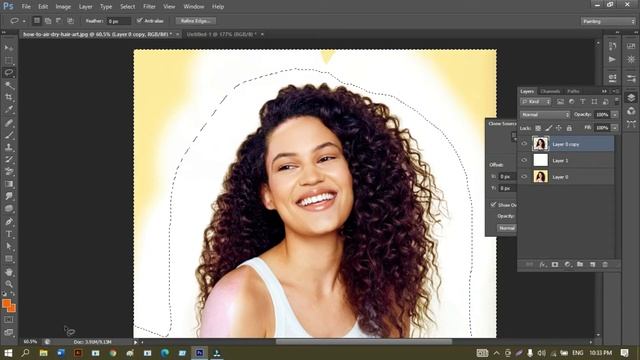The image size is (640, 360).
Task: Open the Image menu
Action: (63, 7)
